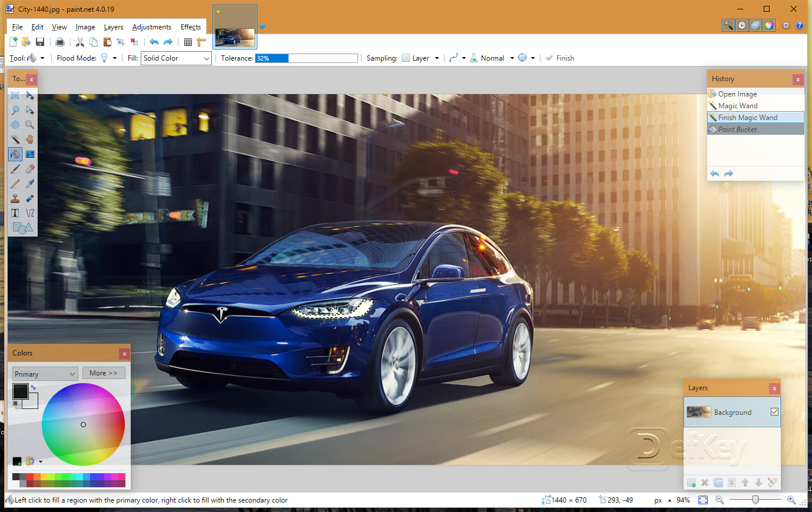
Task: Select the Ellipse Select tool
Action: tap(15, 125)
